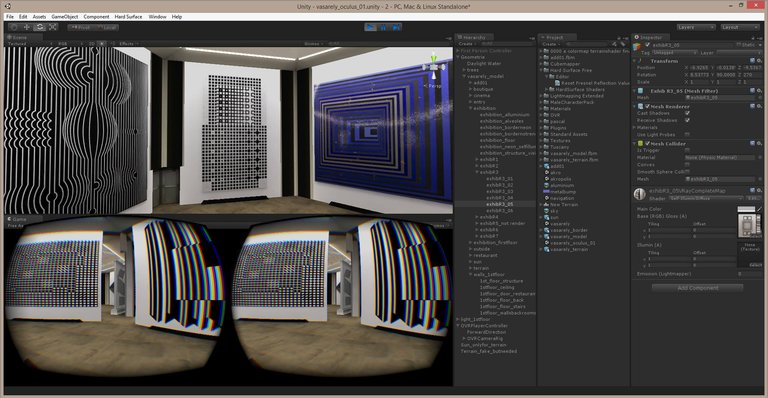Select the Hand (pan) tool in toolbar
The image size is (768, 398).
point(14,27)
